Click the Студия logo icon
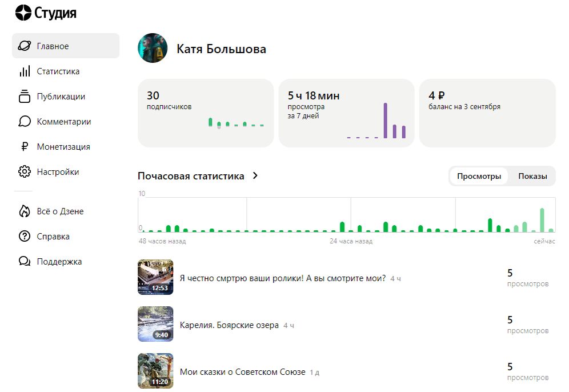 [23, 13]
